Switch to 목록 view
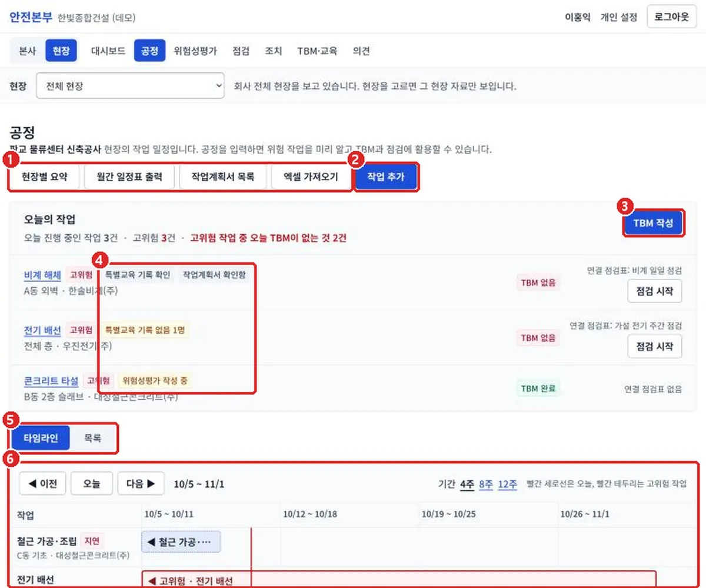 click(x=92, y=438)
